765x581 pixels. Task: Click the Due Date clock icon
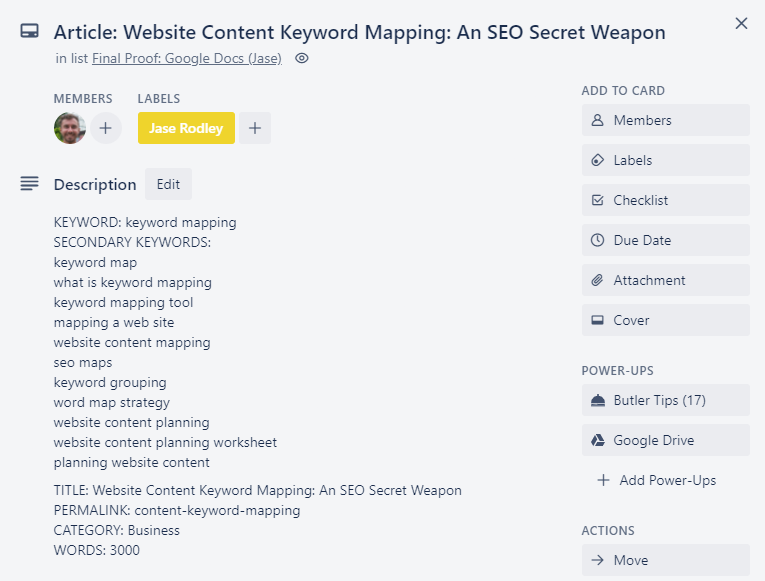(597, 240)
